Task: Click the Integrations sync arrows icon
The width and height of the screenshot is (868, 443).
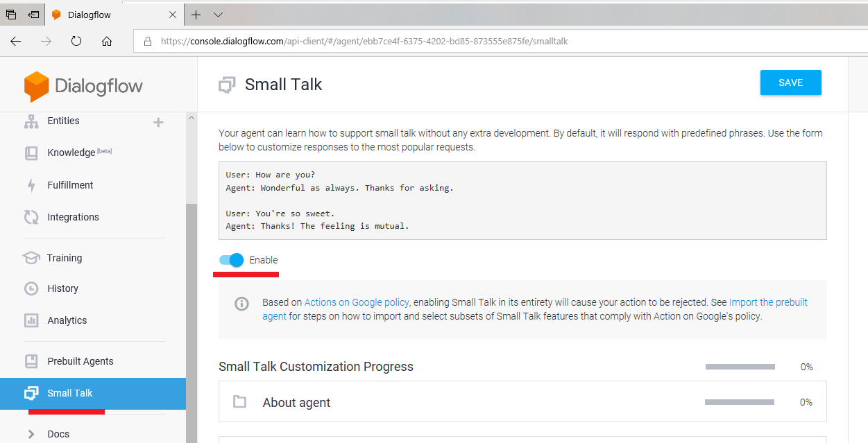Action: click(31, 217)
